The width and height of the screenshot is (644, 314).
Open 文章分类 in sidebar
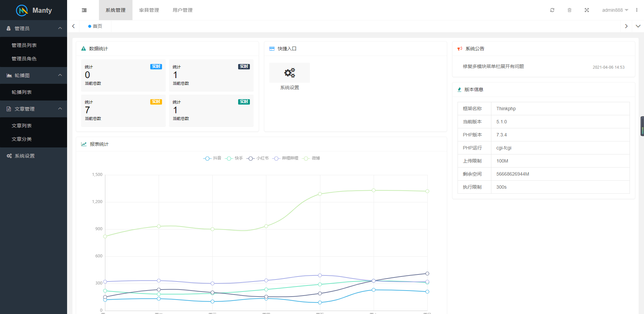click(34, 139)
